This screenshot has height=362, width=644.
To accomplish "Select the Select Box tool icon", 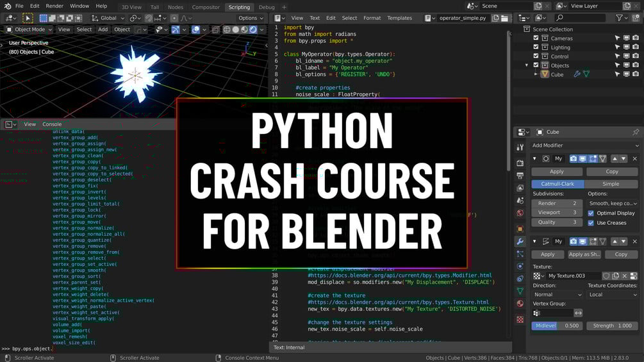I will (43, 18).
